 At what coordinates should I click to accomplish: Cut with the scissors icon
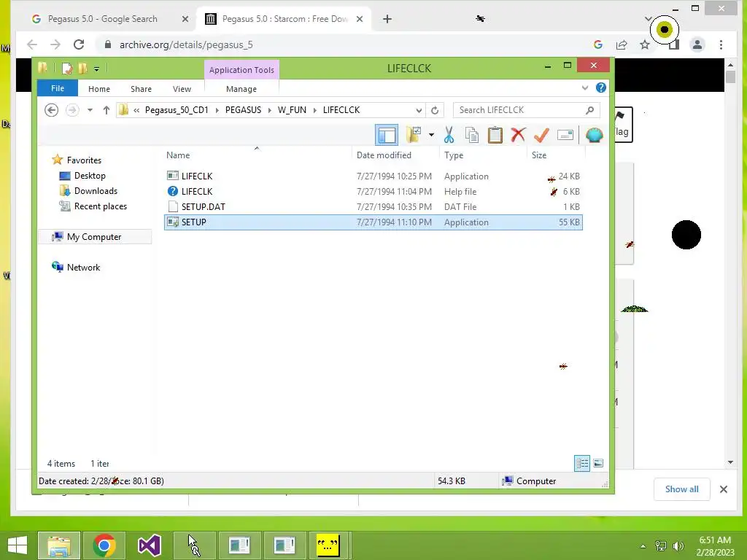449,135
